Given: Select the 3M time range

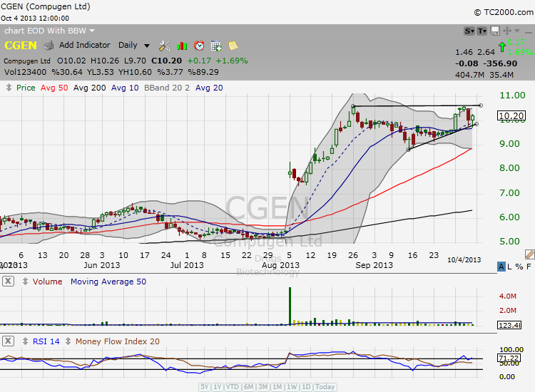Looking at the screenshot, I should 263,387.
